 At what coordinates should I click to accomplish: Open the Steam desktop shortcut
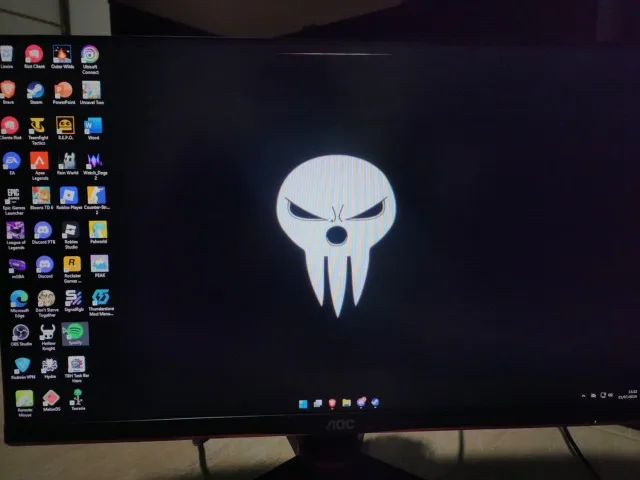pyautogui.click(x=36, y=93)
